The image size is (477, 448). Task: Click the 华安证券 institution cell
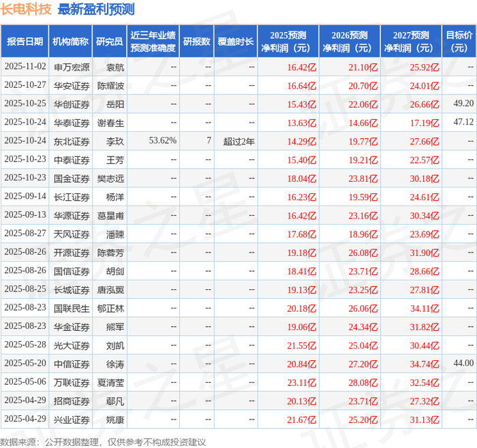(72, 86)
